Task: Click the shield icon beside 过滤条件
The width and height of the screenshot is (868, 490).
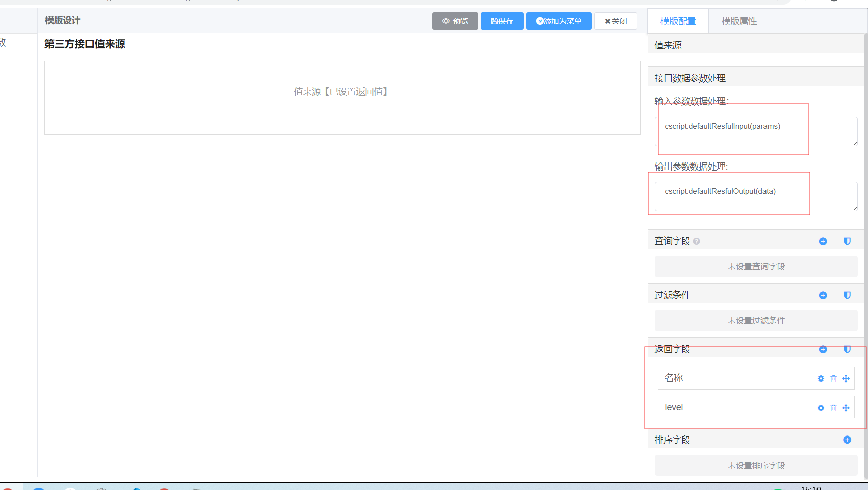Action: (847, 295)
